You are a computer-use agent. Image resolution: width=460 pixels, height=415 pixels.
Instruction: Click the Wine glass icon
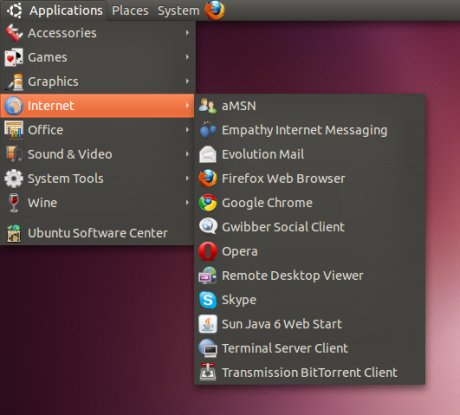[x=14, y=203]
